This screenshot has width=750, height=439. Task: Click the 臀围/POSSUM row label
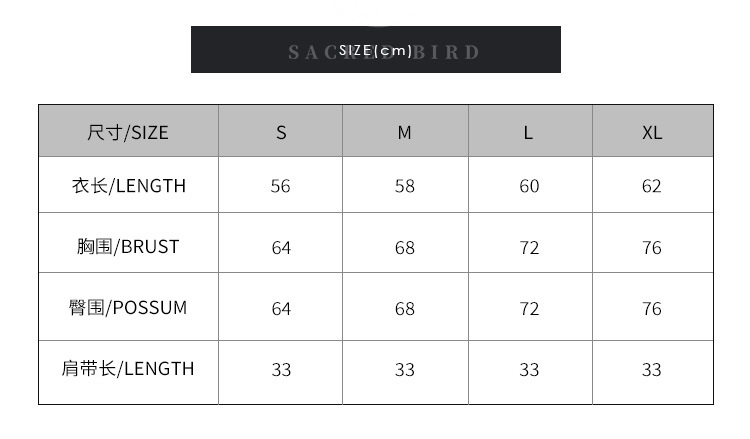point(128,308)
